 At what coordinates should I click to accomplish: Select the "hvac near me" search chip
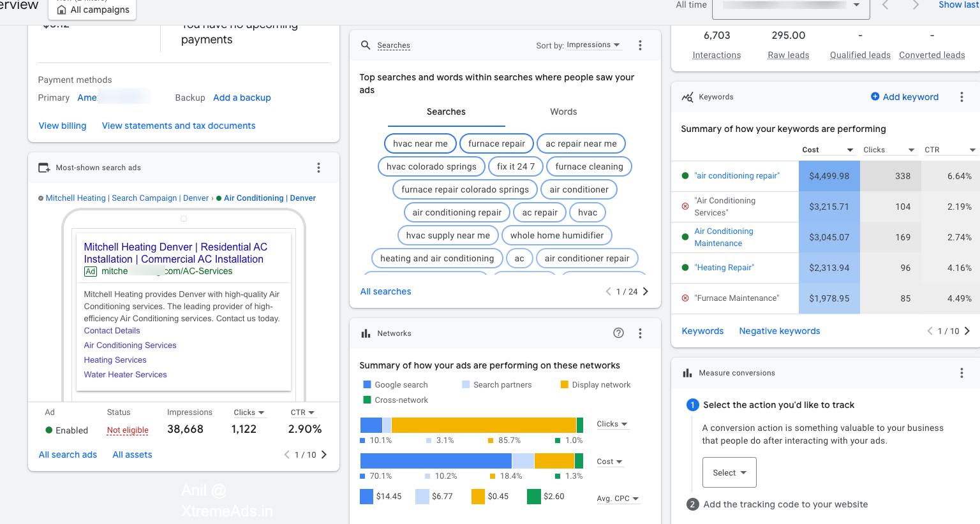(x=420, y=143)
